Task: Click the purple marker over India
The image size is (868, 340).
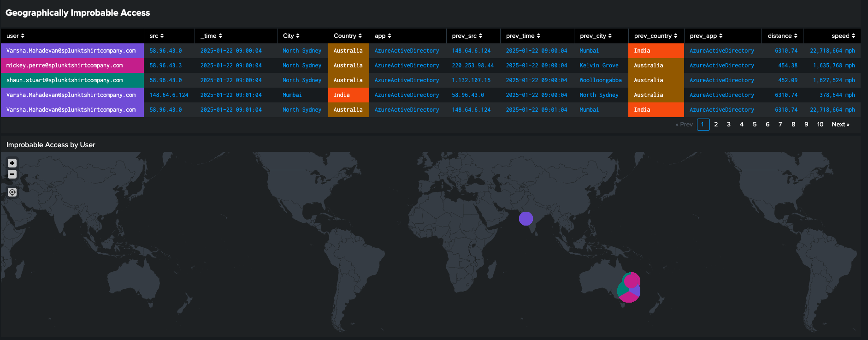Action: (x=526, y=219)
